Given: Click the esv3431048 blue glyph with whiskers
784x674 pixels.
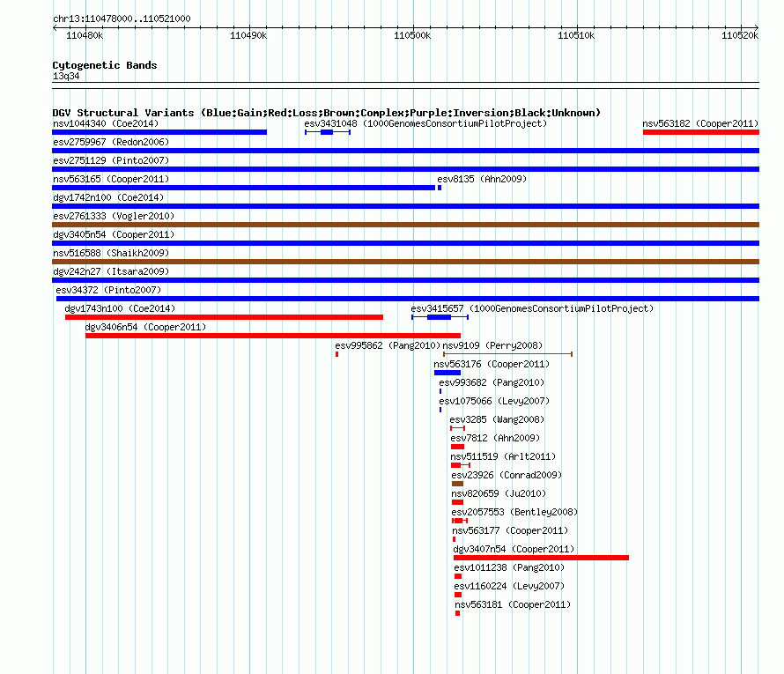Looking at the screenshot, I should click(328, 132).
